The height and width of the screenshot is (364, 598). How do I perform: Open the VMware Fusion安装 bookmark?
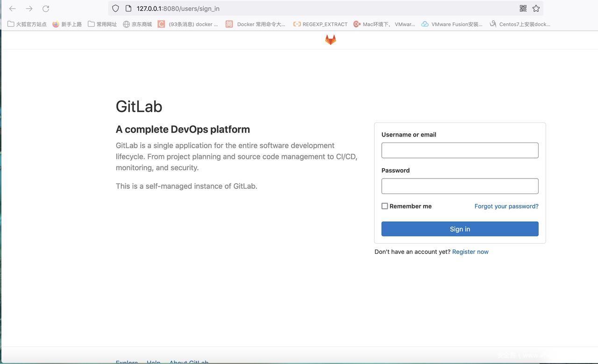[452, 24]
